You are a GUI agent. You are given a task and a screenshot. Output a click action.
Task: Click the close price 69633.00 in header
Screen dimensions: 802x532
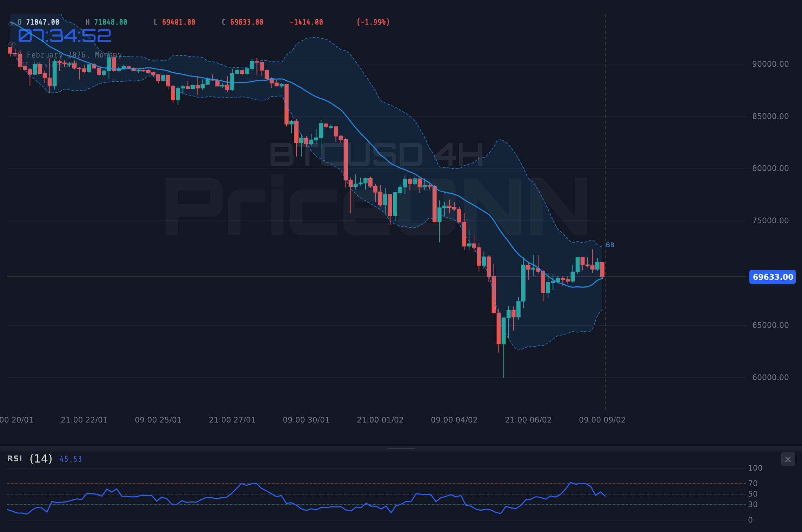coord(247,22)
